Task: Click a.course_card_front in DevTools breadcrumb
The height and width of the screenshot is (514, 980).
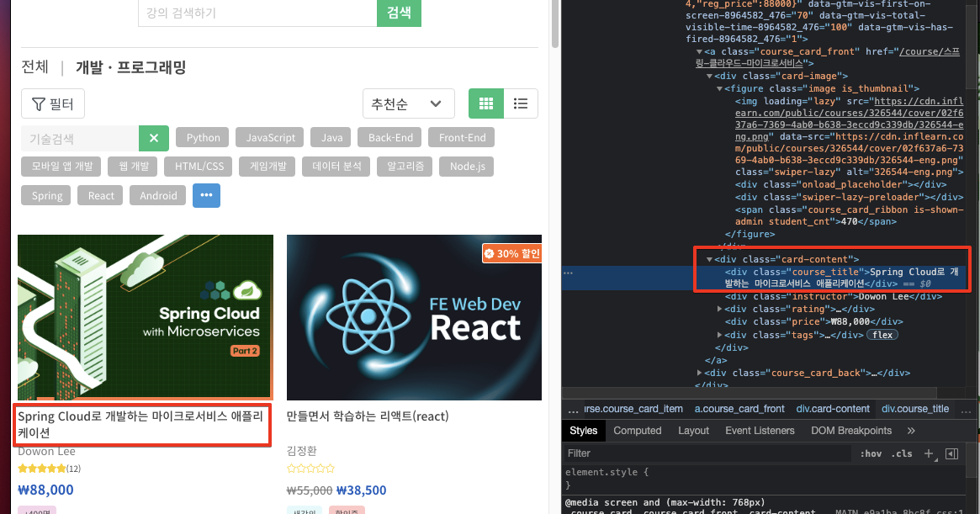Action: 739,409
